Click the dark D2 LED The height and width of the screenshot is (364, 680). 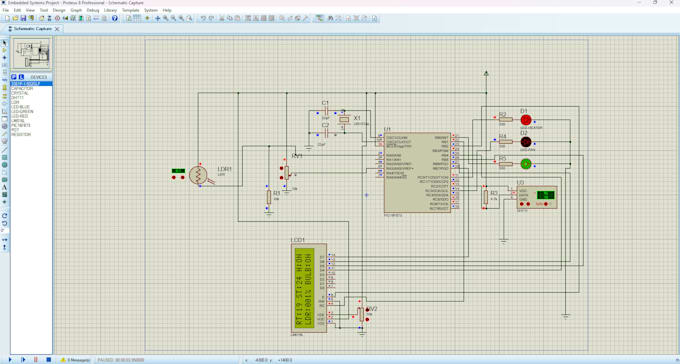[526, 141]
